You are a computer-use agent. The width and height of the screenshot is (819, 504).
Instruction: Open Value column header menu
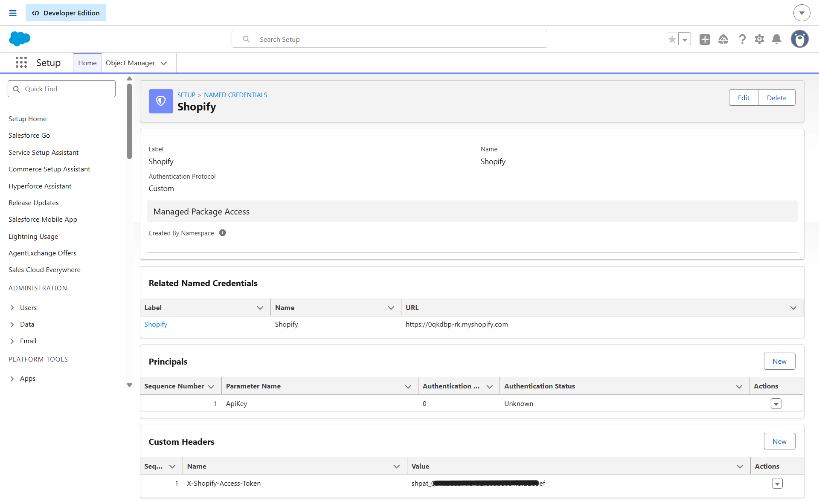[740, 466]
